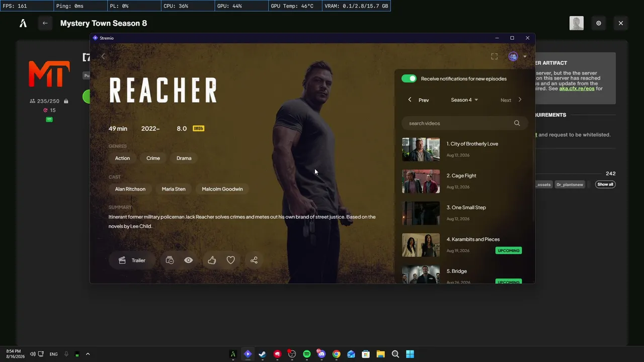Image resolution: width=644 pixels, height=362 pixels.
Task: Open Outlook from the taskbar
Action: 351,354
